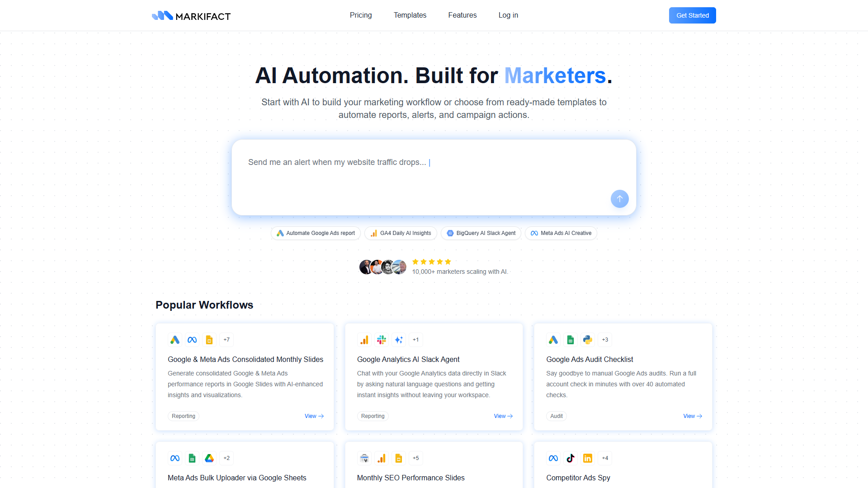Open Competitor Ads Spy title
Viewport: 868px width, 488px height.
[578, 478]
